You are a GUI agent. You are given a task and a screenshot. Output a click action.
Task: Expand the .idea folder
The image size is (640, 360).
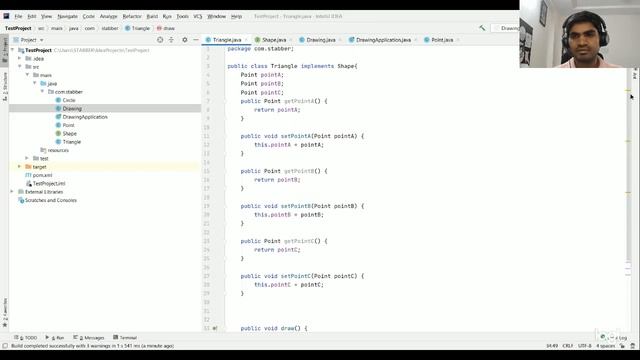click(x=20, y=58)
